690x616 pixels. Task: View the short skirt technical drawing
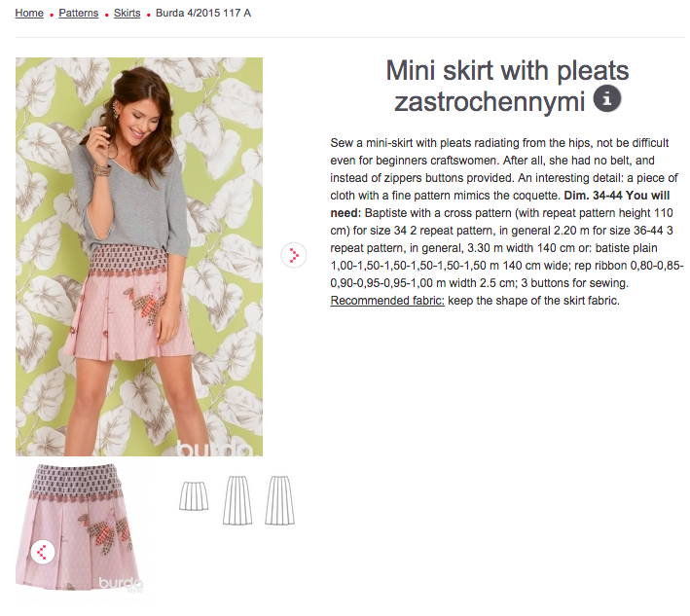click(194, 496)
